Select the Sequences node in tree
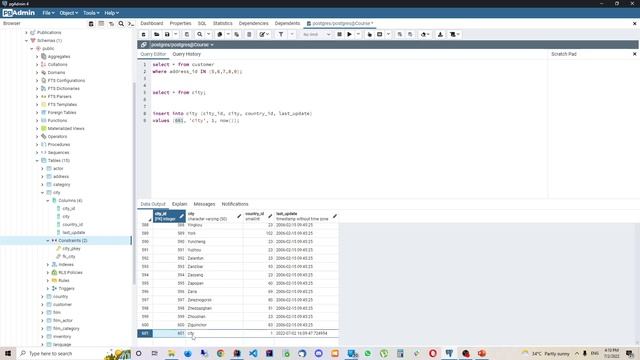The image size is (640, 360). [58, 153]
